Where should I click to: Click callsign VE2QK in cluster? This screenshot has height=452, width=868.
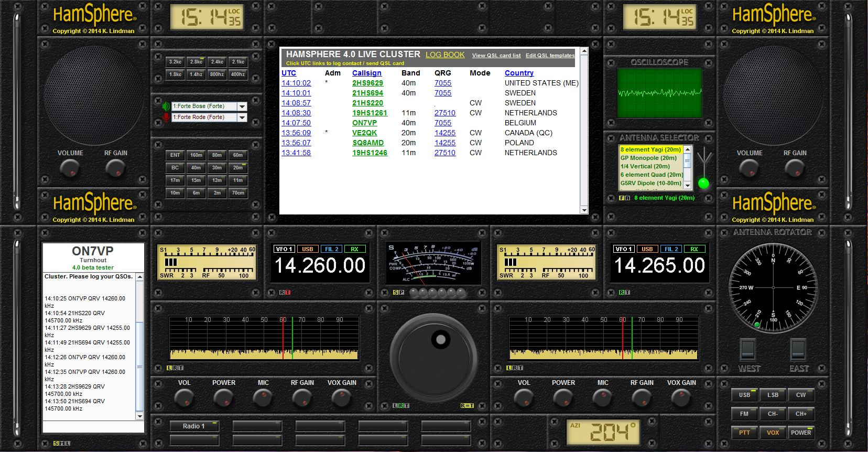click(364, 133)
